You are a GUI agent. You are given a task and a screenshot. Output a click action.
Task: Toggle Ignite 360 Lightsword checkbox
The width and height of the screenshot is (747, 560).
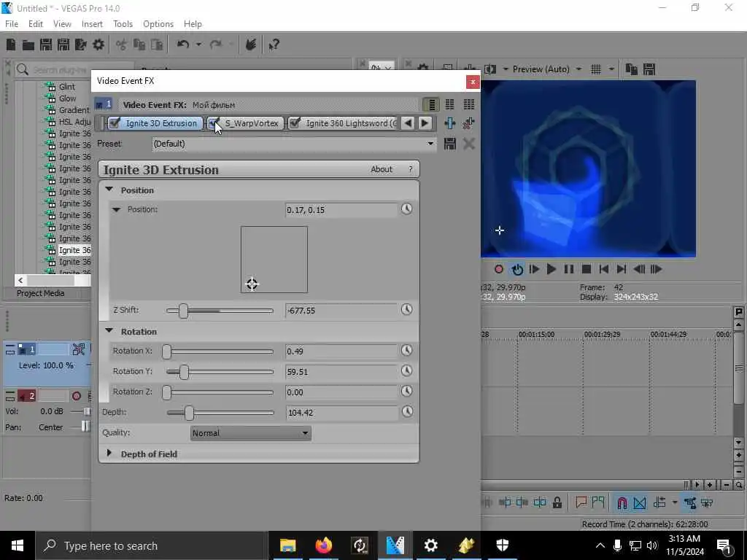tap(295, 123)
